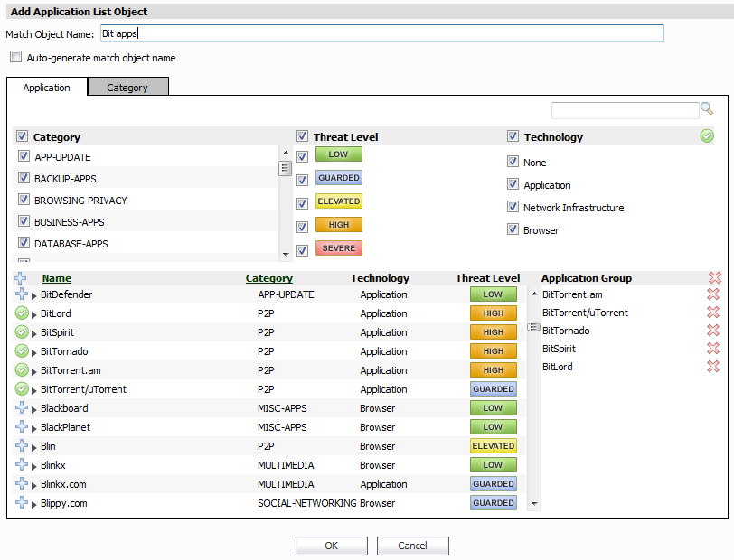Uncheck the Network Infrastructure technology

pyautogui.click(x=513, y=207)
